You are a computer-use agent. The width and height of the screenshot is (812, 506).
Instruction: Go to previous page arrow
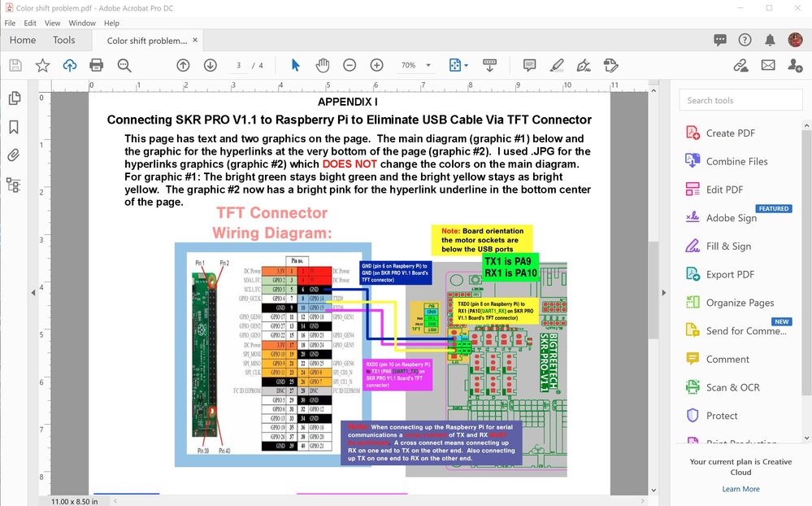pos(183,65)
